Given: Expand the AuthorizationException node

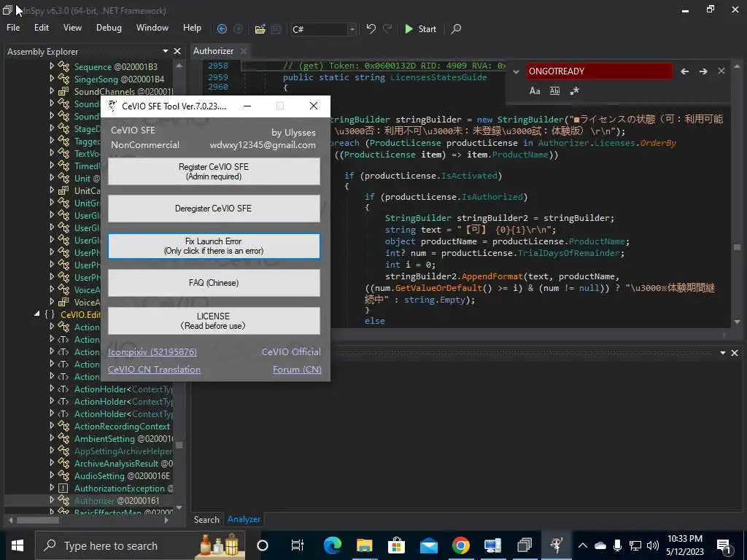Looking at the screenshot, I should point(52,488).
